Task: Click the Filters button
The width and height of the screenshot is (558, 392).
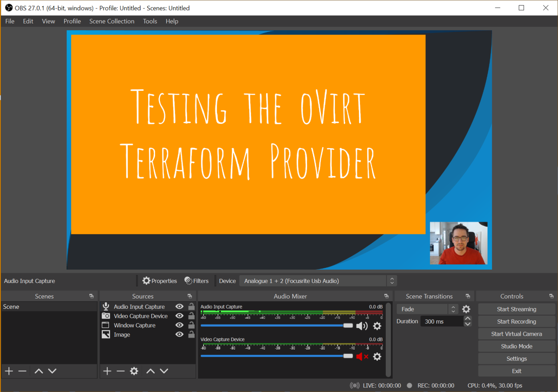Action: (197, 281)
